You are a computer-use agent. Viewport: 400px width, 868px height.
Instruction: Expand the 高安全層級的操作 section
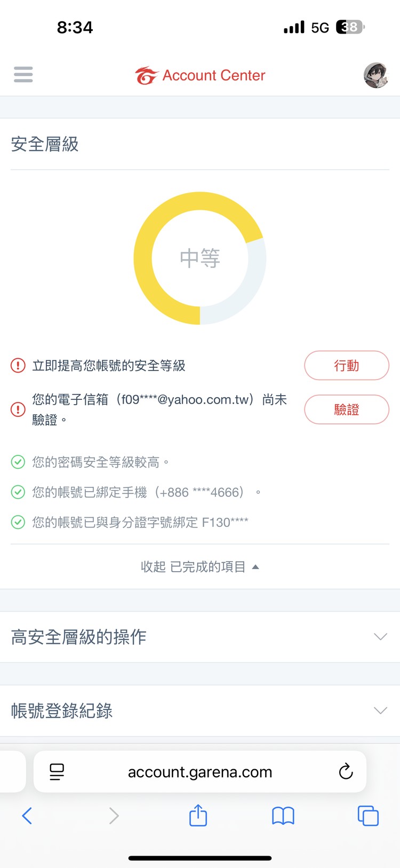point(200,637)
